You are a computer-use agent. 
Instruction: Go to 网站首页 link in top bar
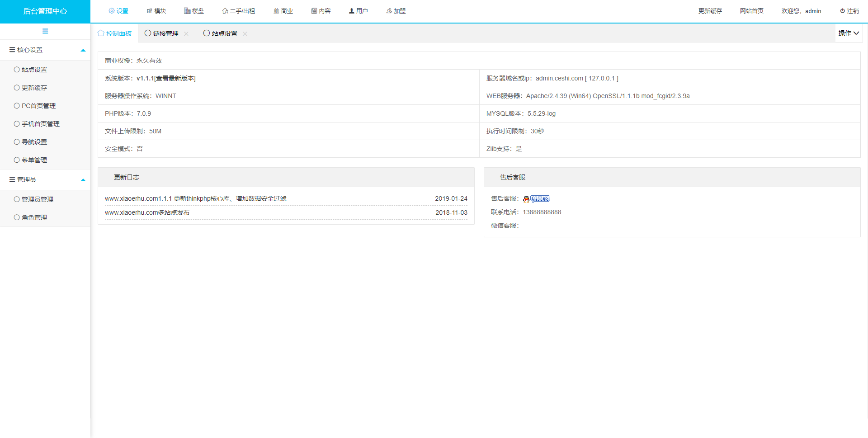(752, 11)
